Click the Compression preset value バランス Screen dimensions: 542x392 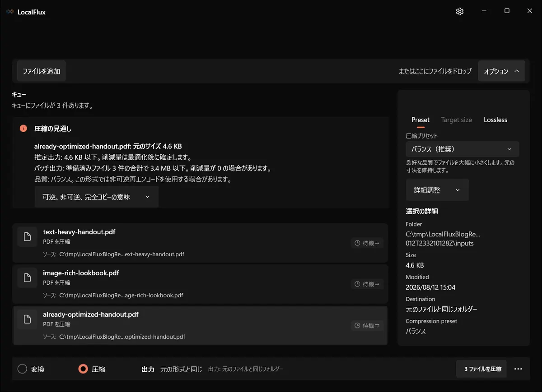(x=416, y=331)
